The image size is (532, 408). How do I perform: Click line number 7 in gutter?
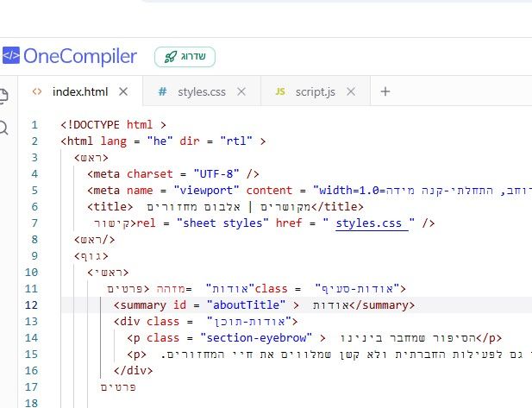(34, 223)
